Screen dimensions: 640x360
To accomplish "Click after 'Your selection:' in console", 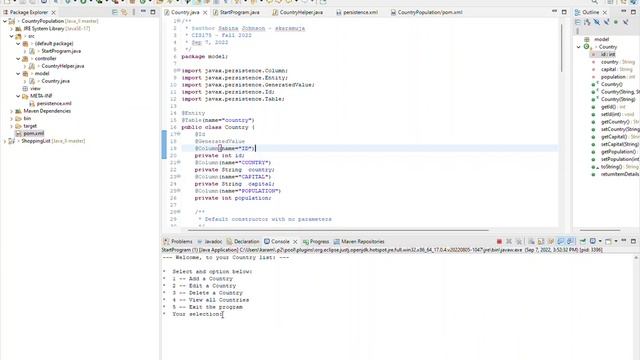I will pos(224,314).
